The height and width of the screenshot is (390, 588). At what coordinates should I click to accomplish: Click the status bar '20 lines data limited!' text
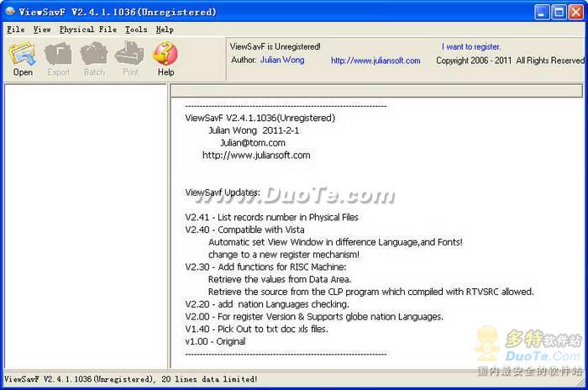[x=209, y=379]
